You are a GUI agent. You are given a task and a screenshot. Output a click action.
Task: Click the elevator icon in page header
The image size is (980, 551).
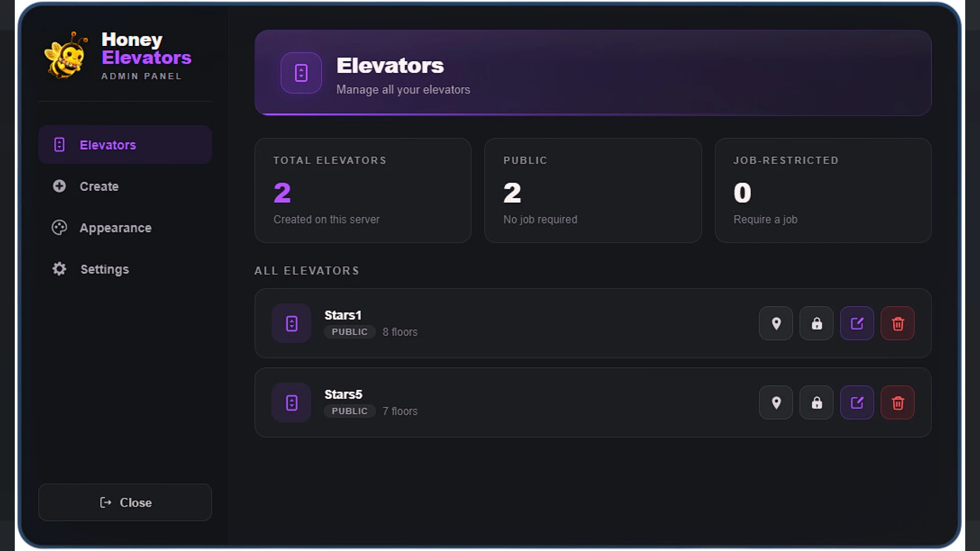301,73
